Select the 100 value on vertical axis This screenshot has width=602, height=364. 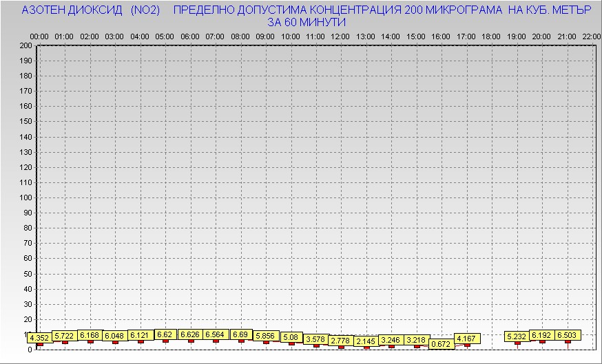pyautogui.click(x=26, y=197)
